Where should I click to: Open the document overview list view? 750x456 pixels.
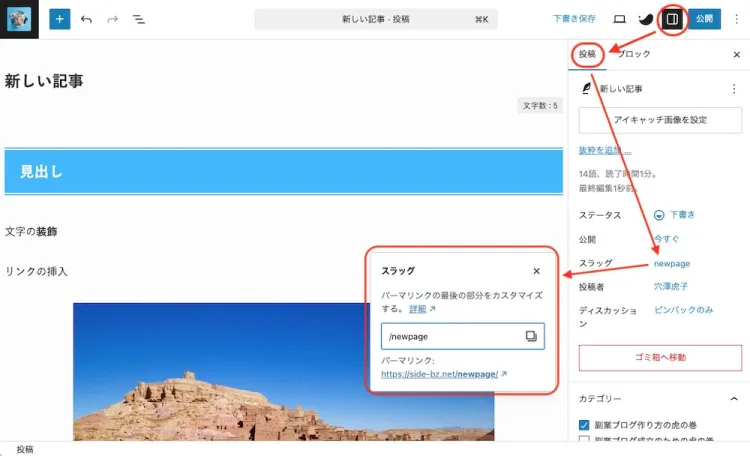(x=139, y=19)
